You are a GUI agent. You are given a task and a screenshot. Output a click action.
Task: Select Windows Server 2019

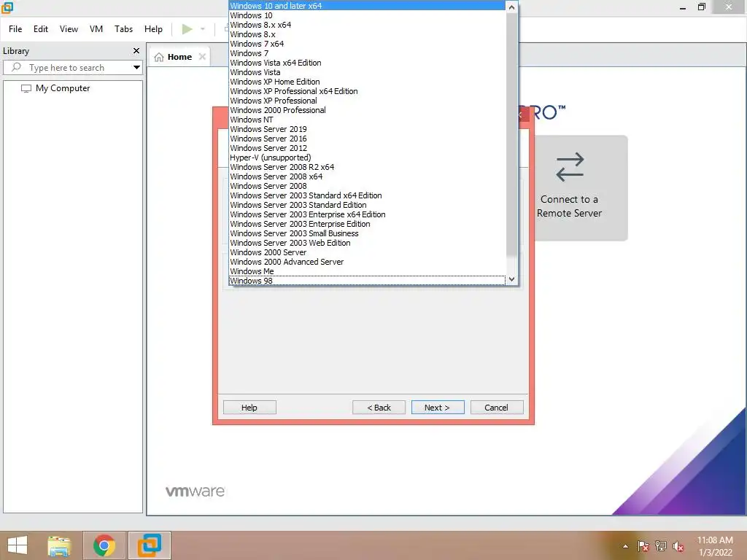pos(367,129)
